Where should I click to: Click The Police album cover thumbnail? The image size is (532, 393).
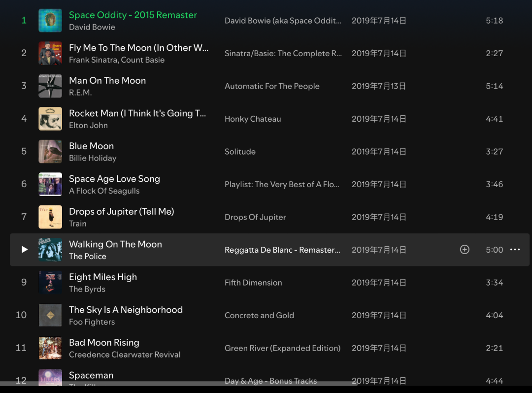(50, 250)
